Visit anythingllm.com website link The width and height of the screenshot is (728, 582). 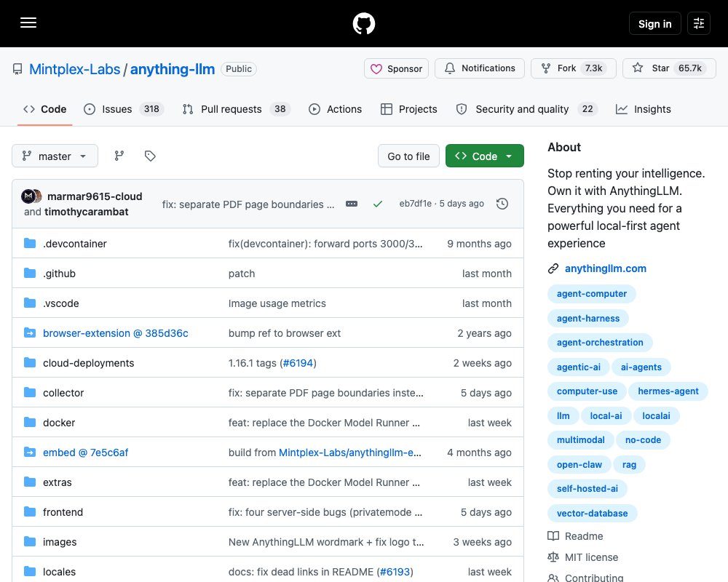(606, 268)
